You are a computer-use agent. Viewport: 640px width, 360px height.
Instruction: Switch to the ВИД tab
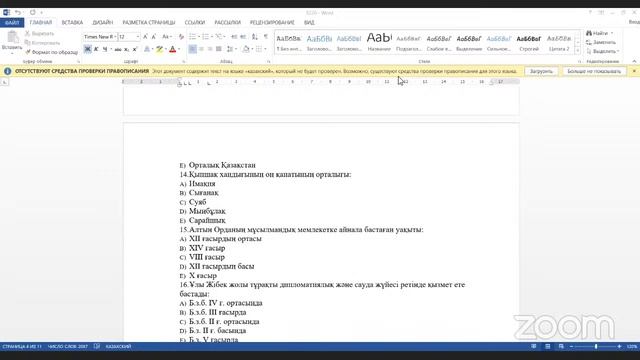(309, 22)
